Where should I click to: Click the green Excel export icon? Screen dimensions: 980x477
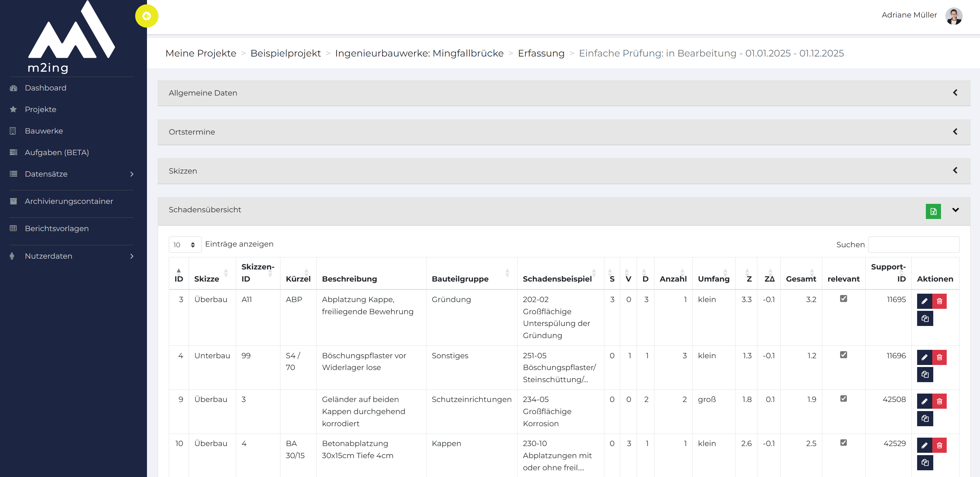(x=933, y=211)
